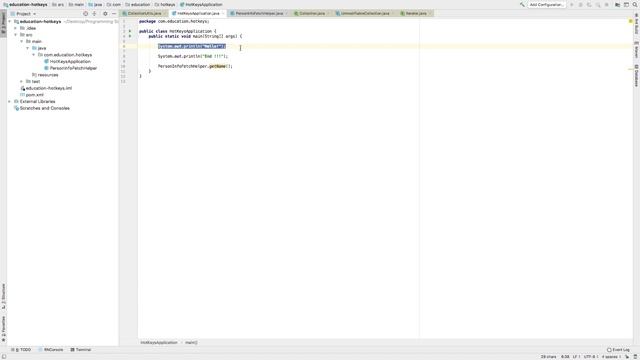Click the UTF-8 encoding status item

[x=590, y=357]
